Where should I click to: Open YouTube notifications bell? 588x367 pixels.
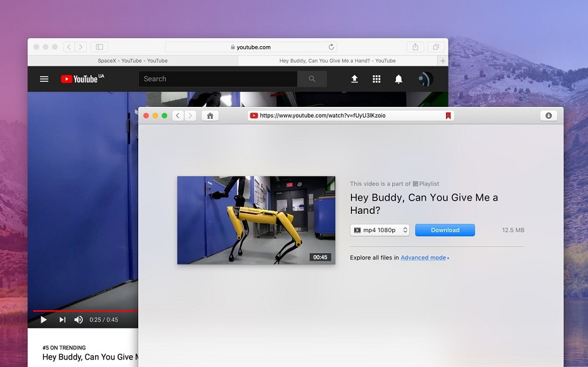(398, 79)
